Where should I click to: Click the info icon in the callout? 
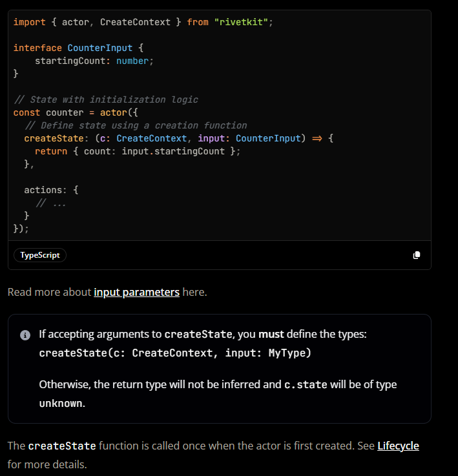click(x=25, y=335)
